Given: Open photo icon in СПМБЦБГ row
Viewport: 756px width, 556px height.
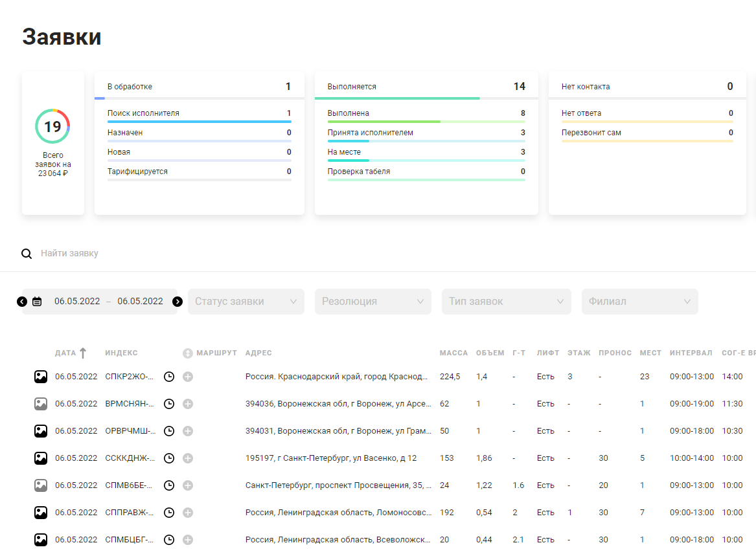Looking at the screenshot, I should pyautogui.click(x=41, y=540).
